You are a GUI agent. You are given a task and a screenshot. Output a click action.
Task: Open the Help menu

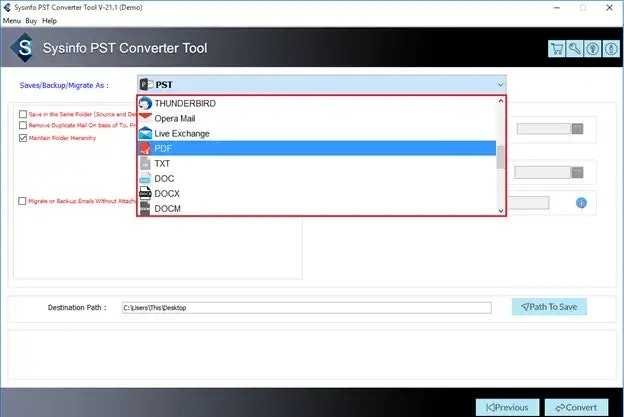point(49,21)
